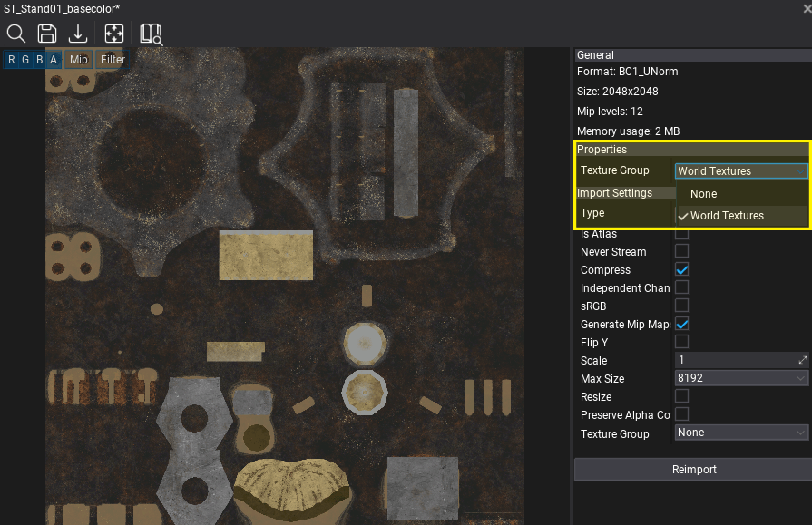Switch to the Mip view tab
The width and height of the screenshot is (812, 525).
pyautogui.click(x=78, y=59)
